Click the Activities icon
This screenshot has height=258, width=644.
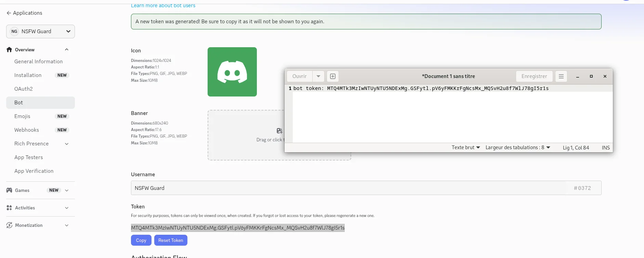pos(9,208)
